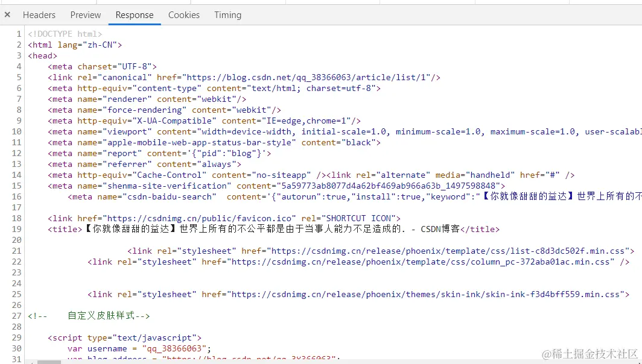Viewport: 642px width, 364px height.
Task: Click the meta name="report" line
Action: [x=159, y=153]
